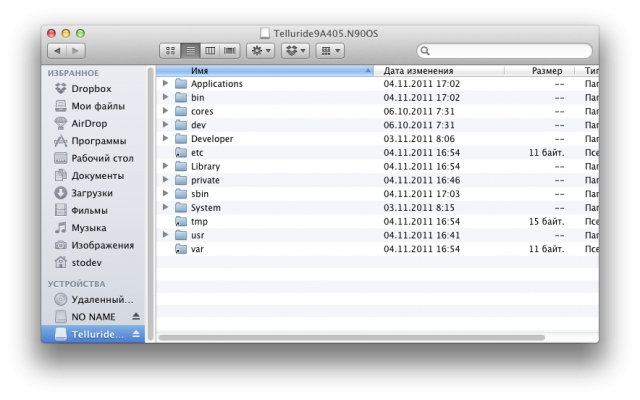This screenshot has width=640, height=400.
Task: Expand the sbin folder
Action: [165, 193]
